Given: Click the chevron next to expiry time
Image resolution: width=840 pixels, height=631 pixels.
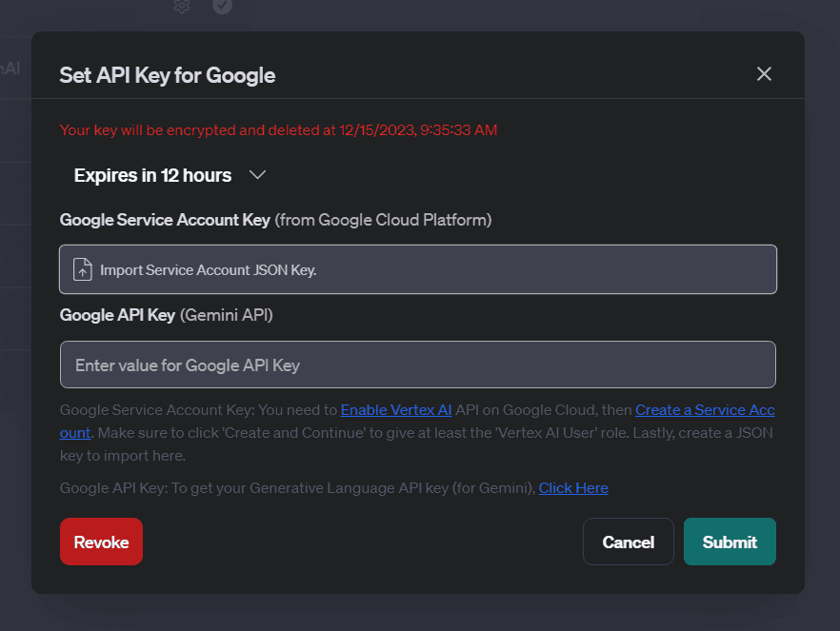Looking at the screenshot, I should point(258,175).
